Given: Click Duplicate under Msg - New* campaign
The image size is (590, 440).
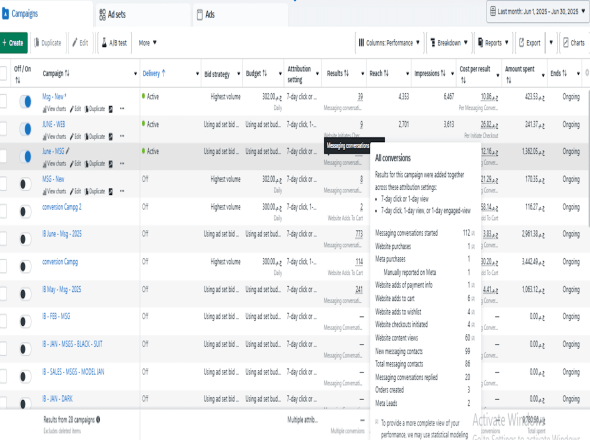Looking at the screenshot, I should pos(95,109).
